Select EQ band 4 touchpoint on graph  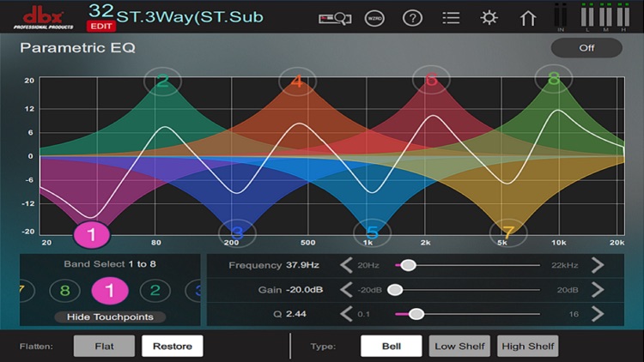tap(297, 81)
